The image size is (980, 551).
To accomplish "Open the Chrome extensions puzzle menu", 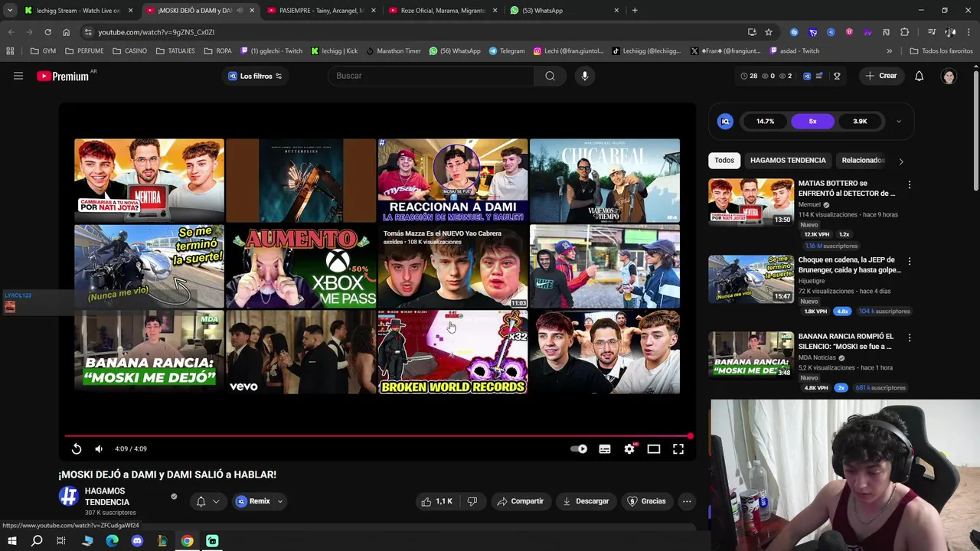I will click(904, 32).
